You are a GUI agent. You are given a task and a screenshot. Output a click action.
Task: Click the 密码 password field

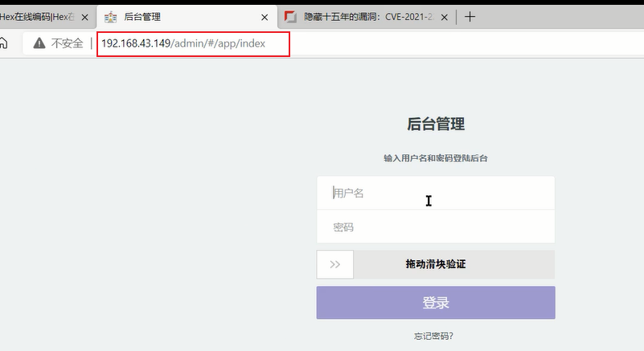tap(436, 227)
